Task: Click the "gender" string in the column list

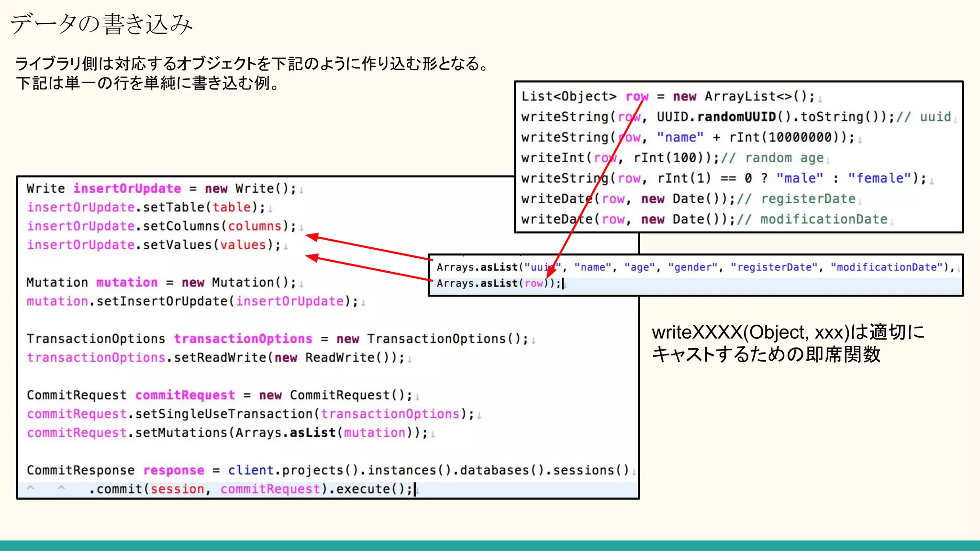Action: (x=693, y=267)
